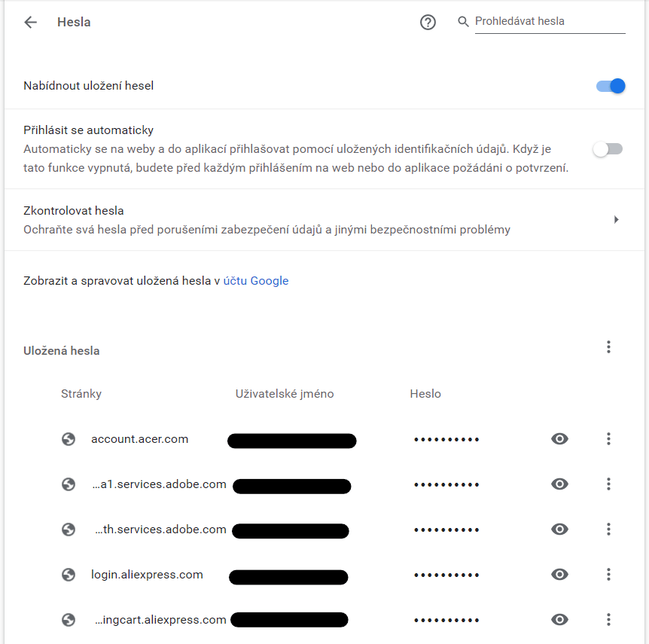The image size is (649, 644).
Task: Click the search magnifier icon
Action: pyautogui.click(x=463, y=22)
